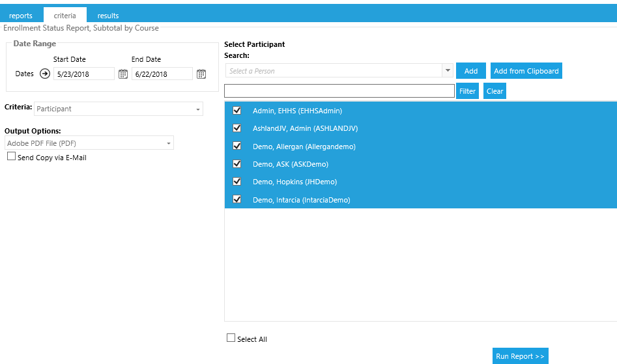Click the arrow icon beside Dates

45,74
